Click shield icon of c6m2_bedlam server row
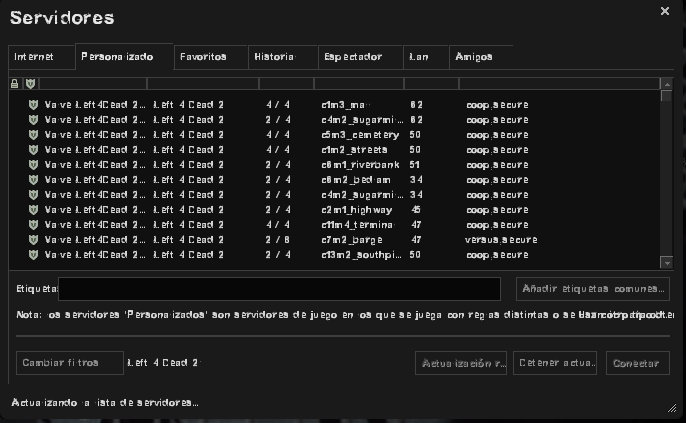 [x=33, y=180]
